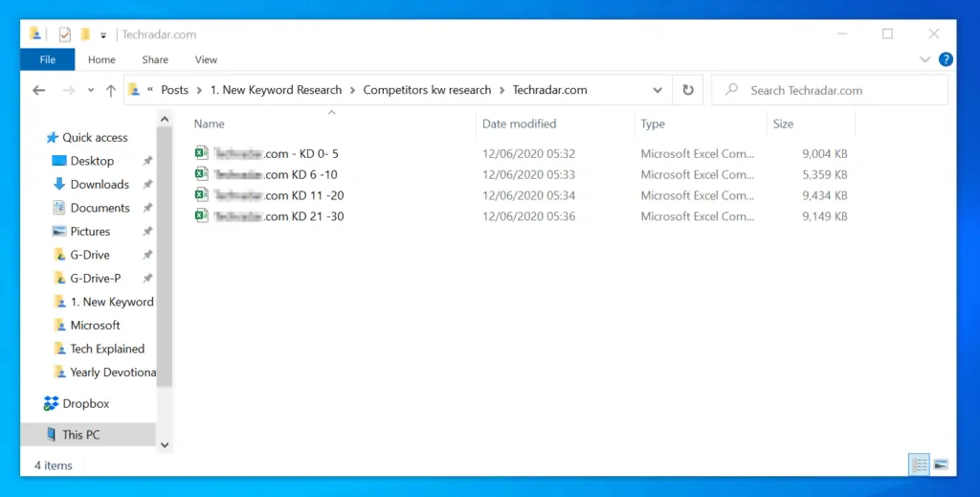Sort by the Date modified column

point(519,124)
